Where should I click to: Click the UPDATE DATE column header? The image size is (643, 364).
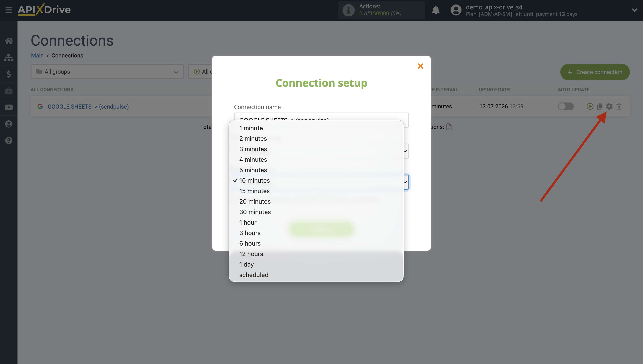[x=494, y=90]
